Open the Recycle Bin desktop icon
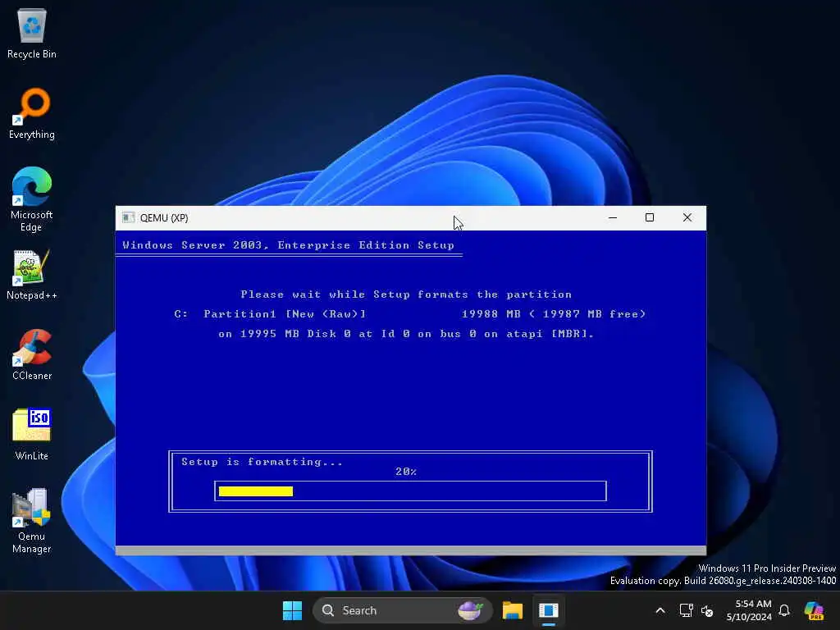The image size is (840, 630). (32, 34)
